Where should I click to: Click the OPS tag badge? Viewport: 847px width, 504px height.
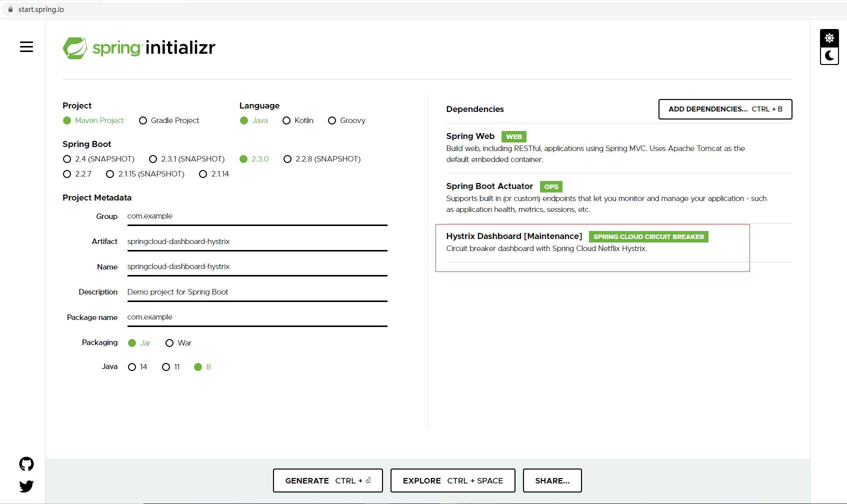pyautogui.click(x=551, y=186)
